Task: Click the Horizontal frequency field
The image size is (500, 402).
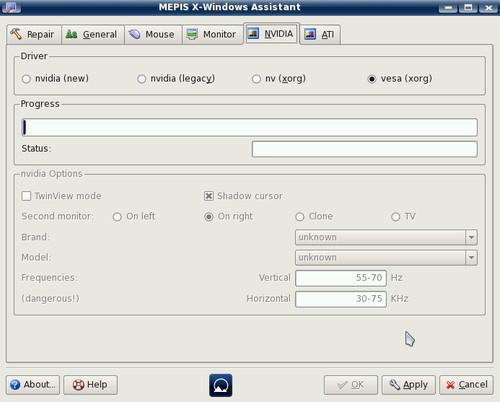Action: pos(341,299)
